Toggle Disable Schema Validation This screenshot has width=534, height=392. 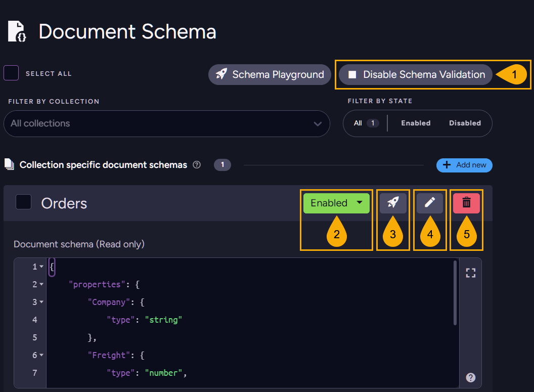[414, 74]
